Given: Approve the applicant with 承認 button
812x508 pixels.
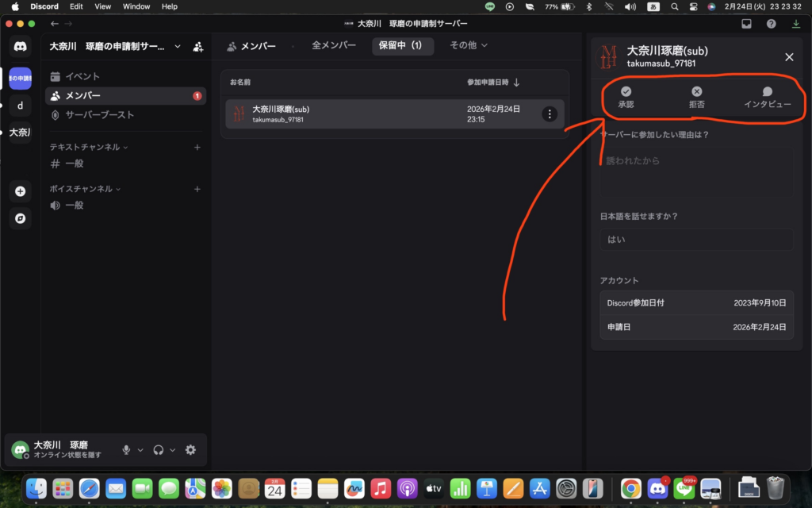Looking at the screenshot, I should click(626, 98).
